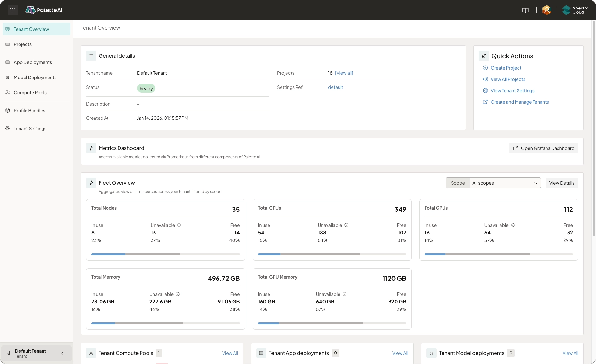Image resolution: width=596 pixels, height=364 pixels.
Task: Open the default Settings Ref link
Action: (335, 87)
